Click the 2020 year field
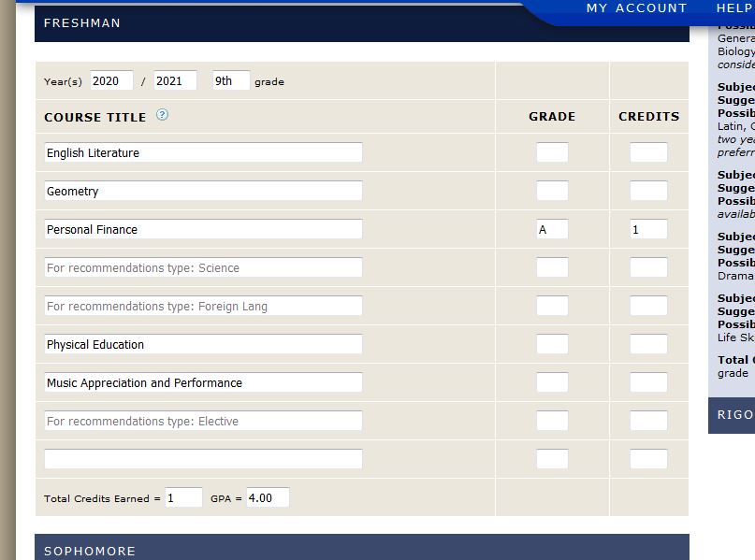 click(x=111, y=80)
